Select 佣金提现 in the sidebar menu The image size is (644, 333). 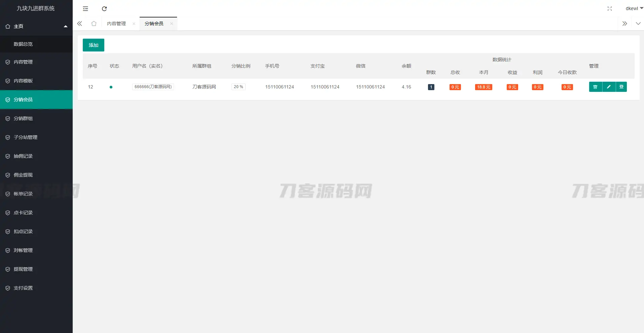coord(23,175)
